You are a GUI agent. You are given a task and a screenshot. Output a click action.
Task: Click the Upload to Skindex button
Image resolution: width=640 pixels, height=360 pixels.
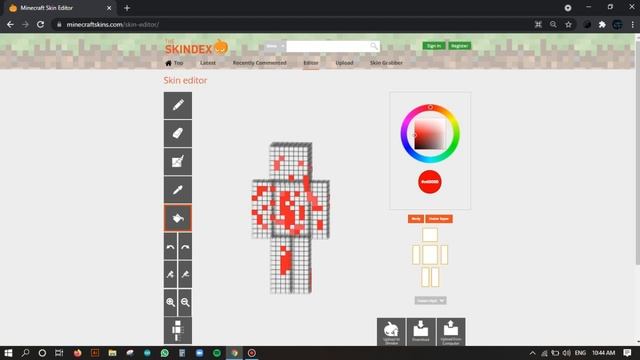coord(391,332)
